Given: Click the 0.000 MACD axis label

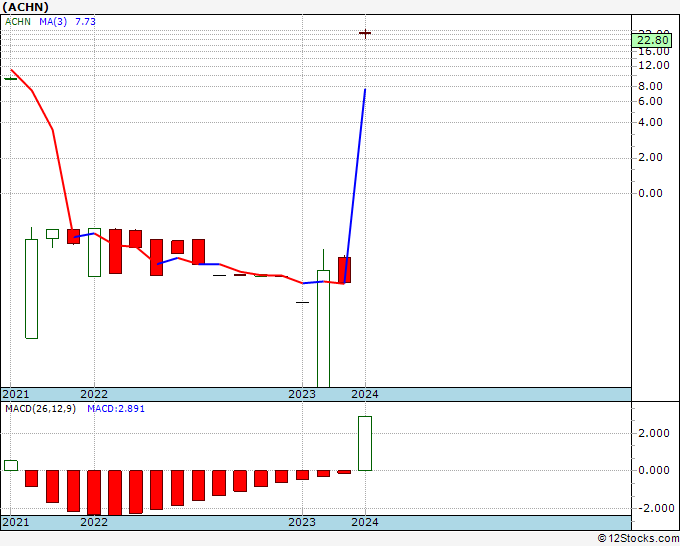Looking at the screenshot, I should 654,471.
